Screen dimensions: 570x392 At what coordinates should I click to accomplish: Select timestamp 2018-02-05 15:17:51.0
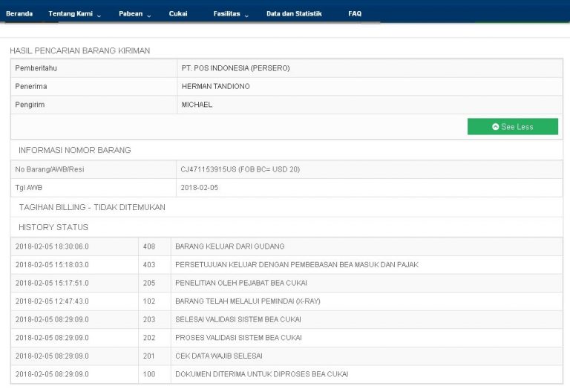point(52,283)
